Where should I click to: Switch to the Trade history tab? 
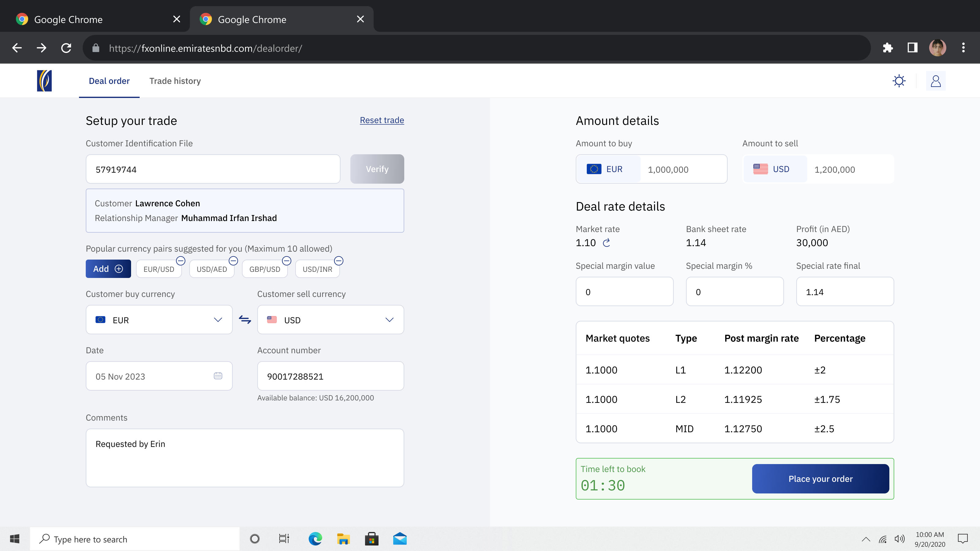click(x=175, y=81)
